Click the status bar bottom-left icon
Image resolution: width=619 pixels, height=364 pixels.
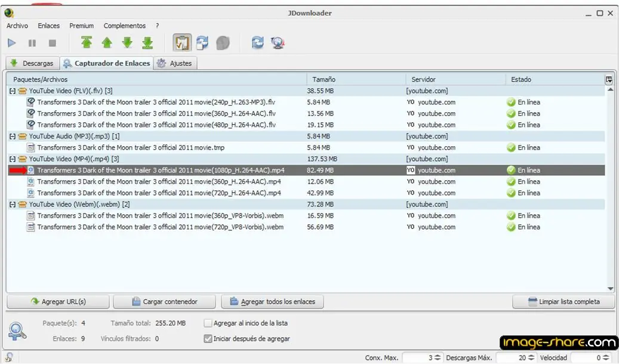9,357
